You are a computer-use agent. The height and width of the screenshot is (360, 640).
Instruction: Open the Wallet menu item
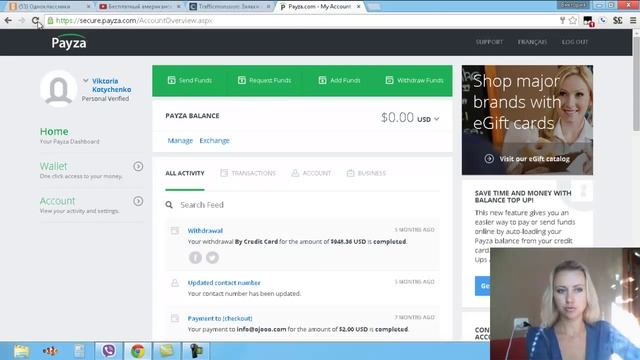[x=53, y=166]
